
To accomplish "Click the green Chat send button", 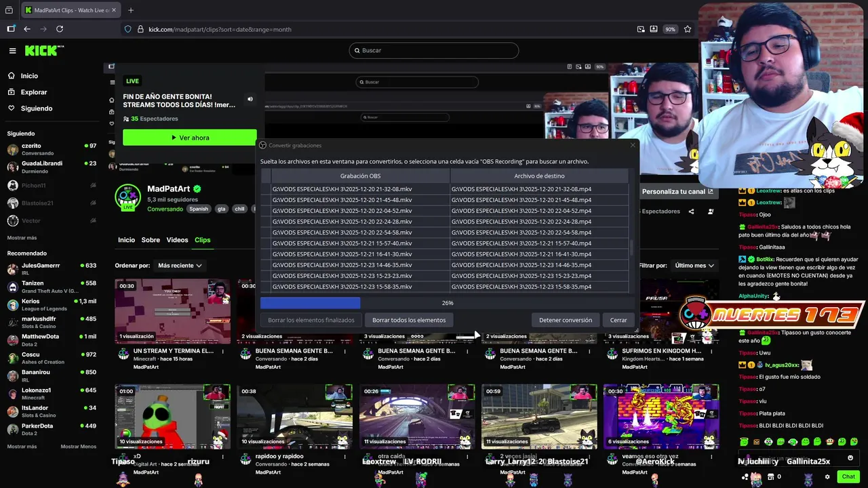I will click(x=848, y=476).
